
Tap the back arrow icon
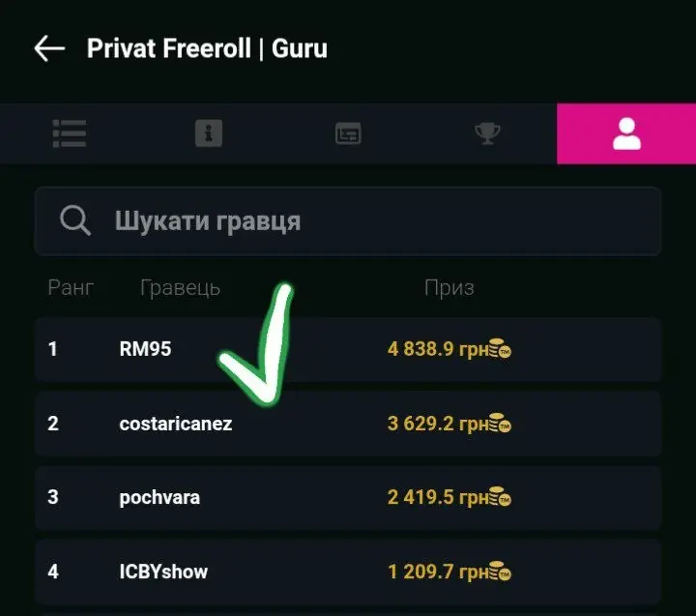[x=49, y=48]
